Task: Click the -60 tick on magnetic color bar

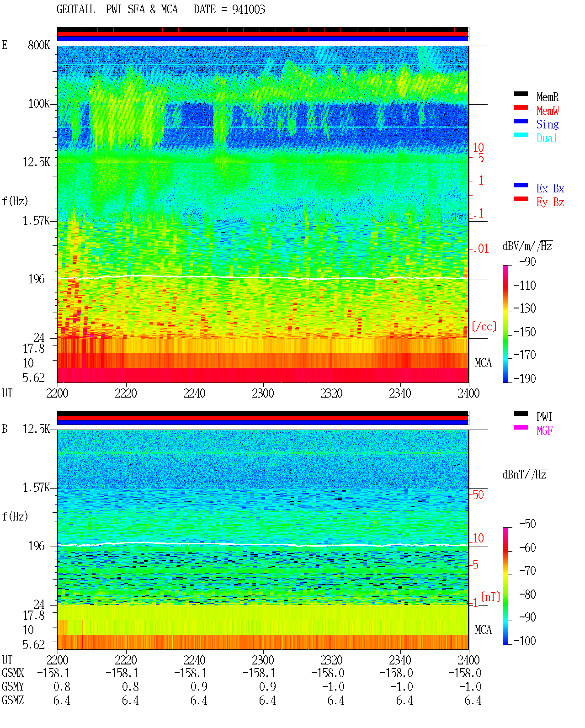Action: tap(528, 548)
